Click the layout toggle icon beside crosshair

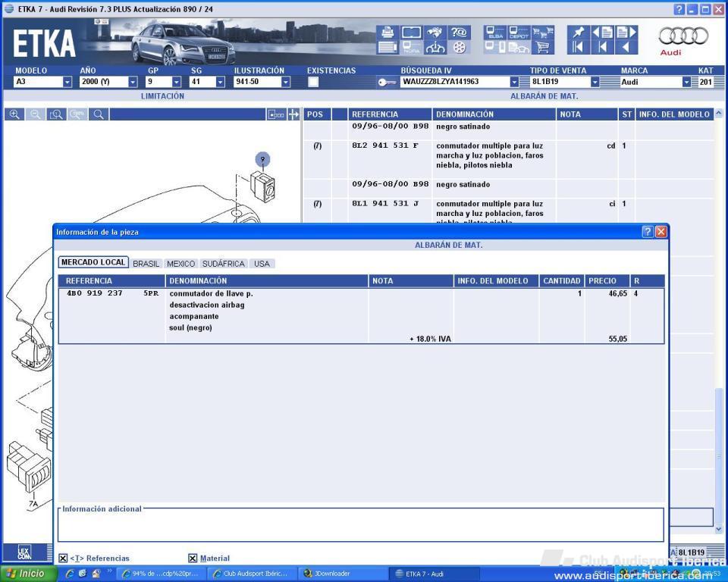coord(276,114)
